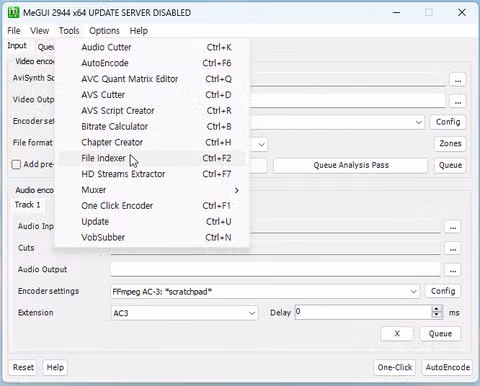Open the File menu
The image size is (480, 386).
coord(14,31)
